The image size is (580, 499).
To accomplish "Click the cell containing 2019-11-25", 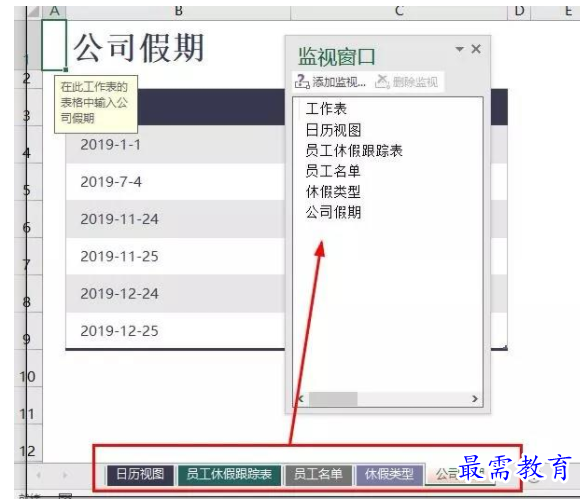I will pyautogui.click(x=175, y=256).
